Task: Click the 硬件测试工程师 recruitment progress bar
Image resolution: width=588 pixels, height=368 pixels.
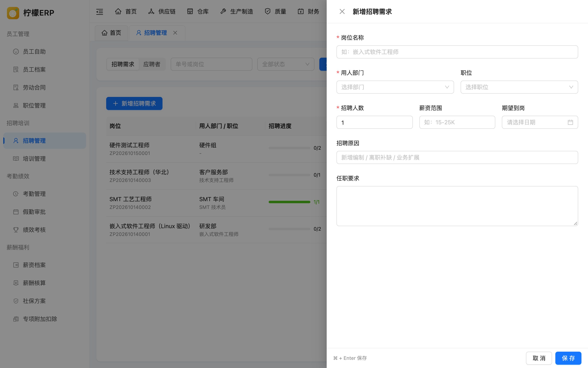Action: [x=289, y=148]
